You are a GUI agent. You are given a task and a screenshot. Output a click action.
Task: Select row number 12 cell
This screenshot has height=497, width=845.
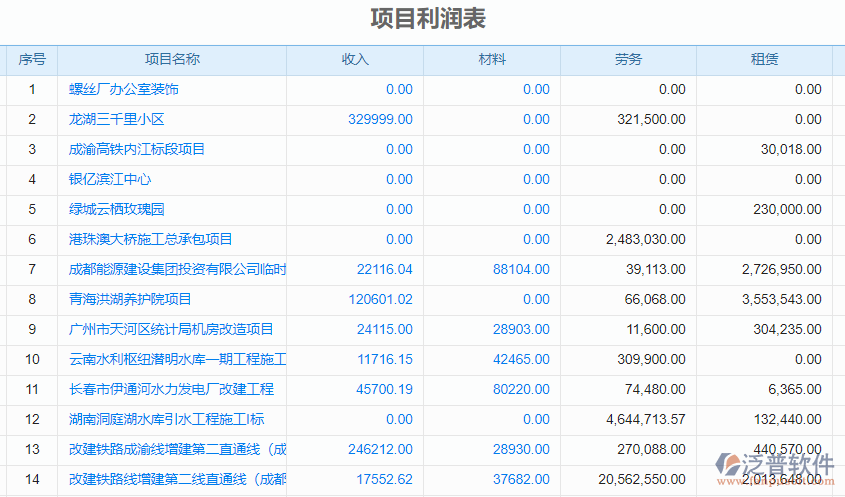[32, 419]
